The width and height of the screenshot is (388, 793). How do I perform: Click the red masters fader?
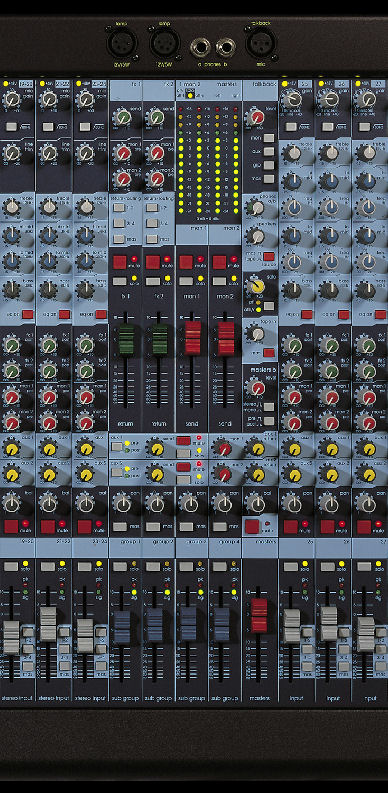tap(259, 615)
